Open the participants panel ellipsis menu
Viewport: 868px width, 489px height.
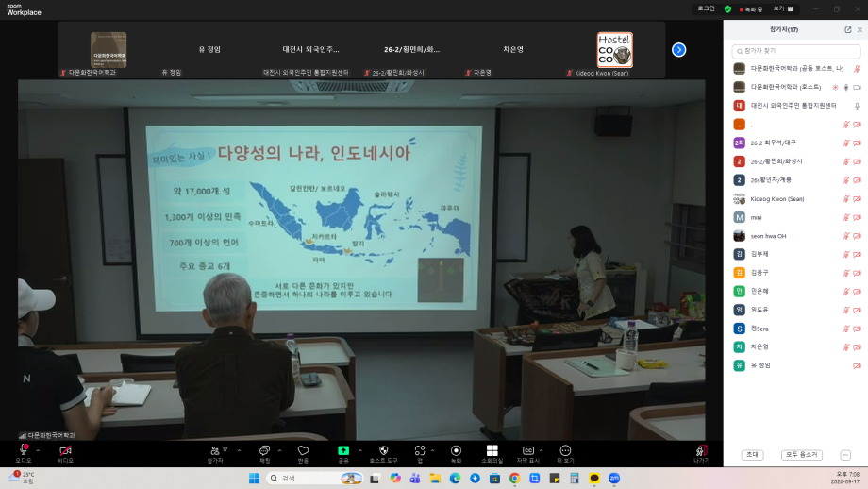click(x=844, y=455)
